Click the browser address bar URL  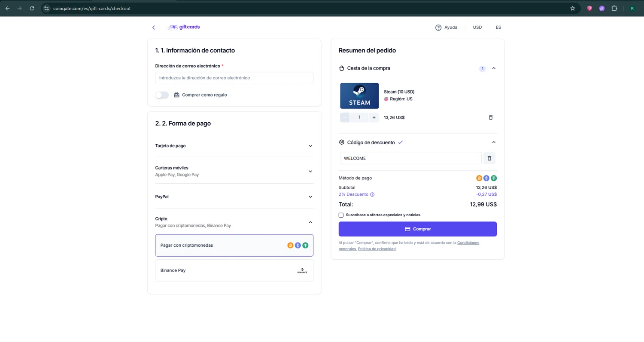pos(92,9)
